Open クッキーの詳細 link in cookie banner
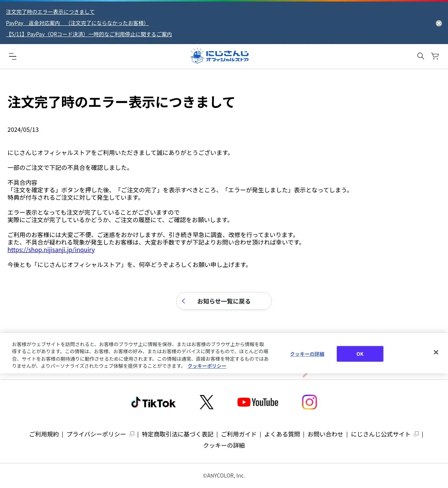 pos(307,354)
